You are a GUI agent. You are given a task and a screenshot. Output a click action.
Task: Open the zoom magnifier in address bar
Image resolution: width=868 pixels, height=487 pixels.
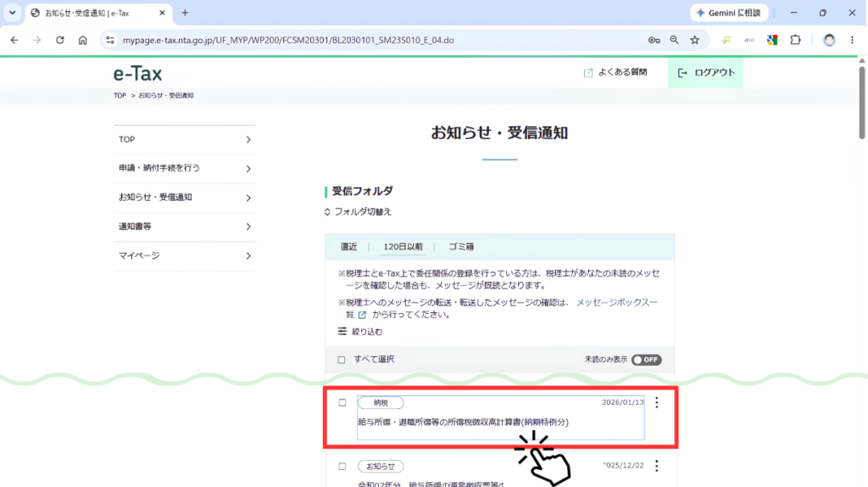pos(674,40)
